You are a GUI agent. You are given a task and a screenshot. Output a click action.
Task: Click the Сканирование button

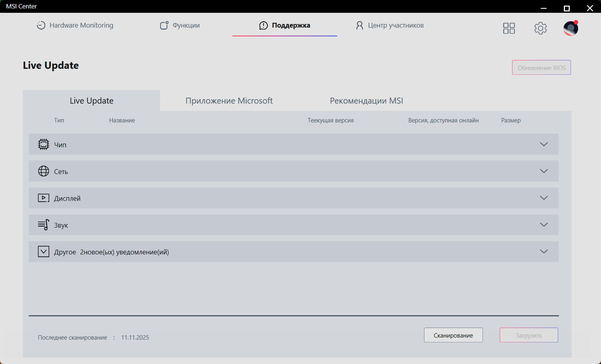click(x=453, y=335)
